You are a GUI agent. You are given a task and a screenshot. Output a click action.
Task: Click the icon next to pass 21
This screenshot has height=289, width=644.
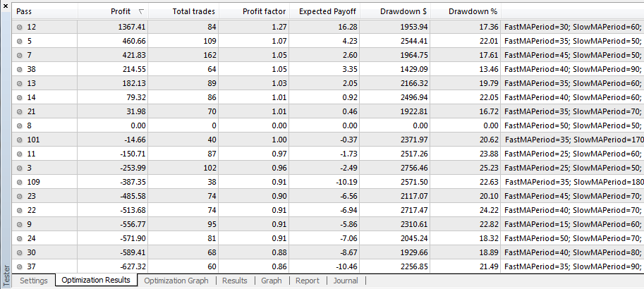coord(20,111)
